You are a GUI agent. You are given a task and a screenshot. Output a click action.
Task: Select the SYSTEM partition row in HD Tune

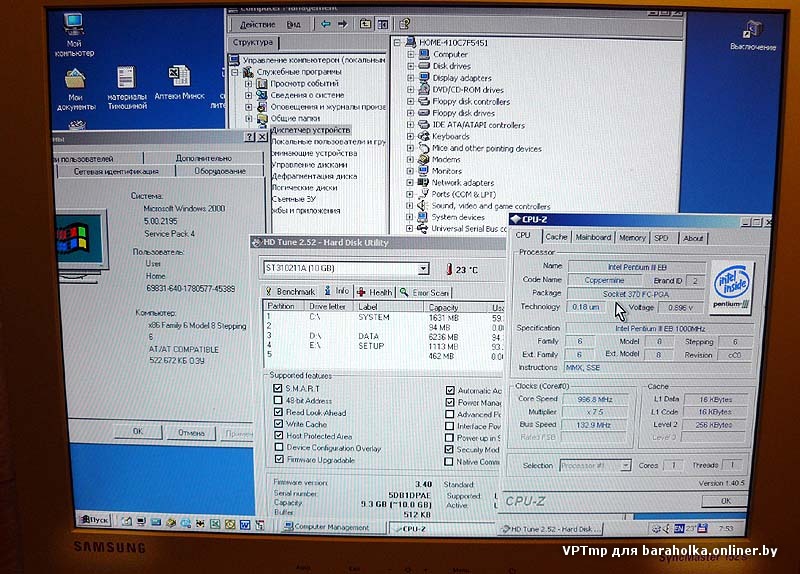(383, 317)
